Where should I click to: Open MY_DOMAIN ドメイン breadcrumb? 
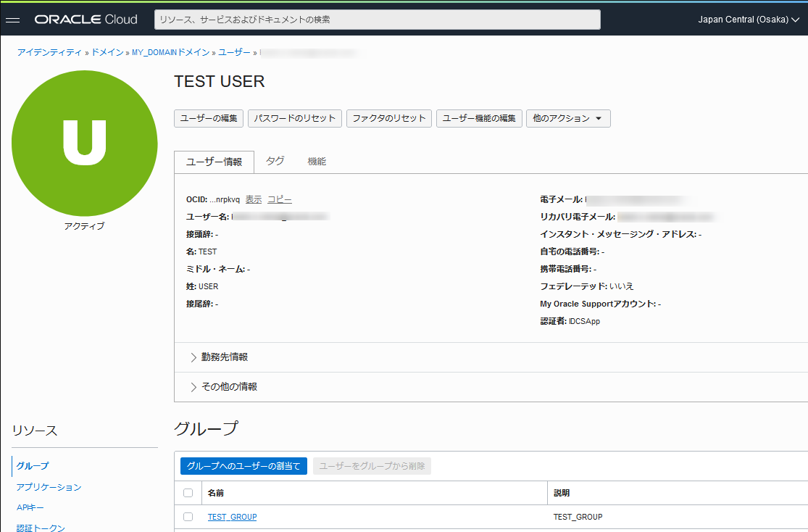(170, 52)
